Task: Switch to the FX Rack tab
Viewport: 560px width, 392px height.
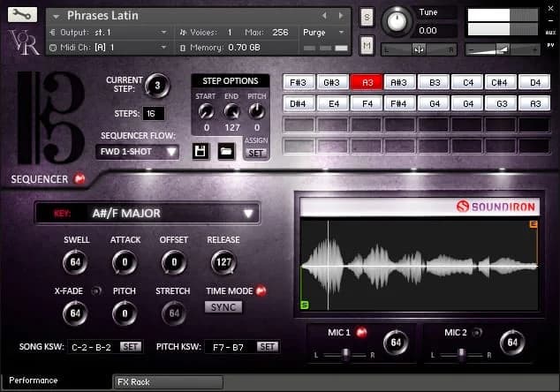Action: tap(168, 382)
